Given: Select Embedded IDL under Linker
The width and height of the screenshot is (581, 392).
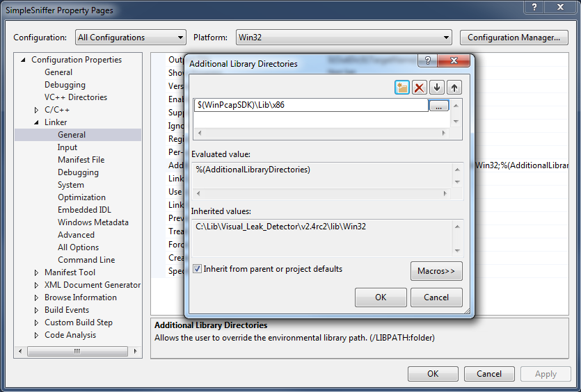Looking at the screenshot, I should (x=84, y=210).
